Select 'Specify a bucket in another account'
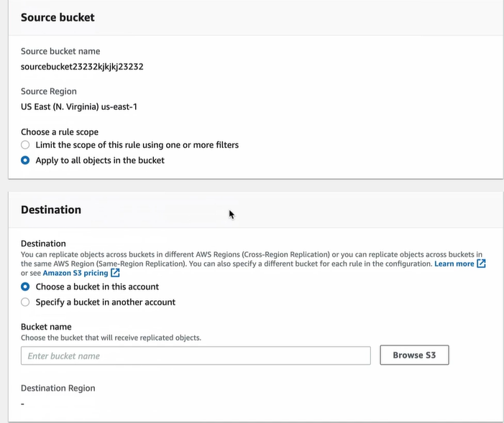This screenshot has height=423, width=504. (x=25, y=302)
